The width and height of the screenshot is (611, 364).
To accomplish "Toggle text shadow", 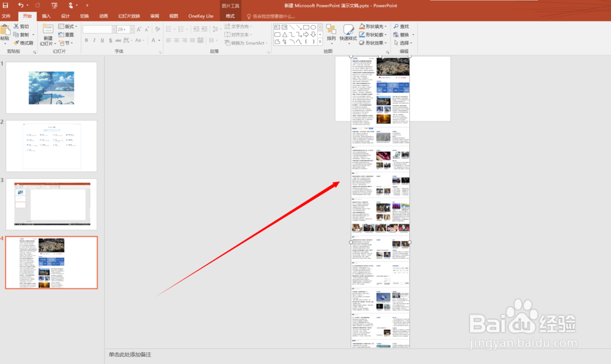I will [111, 40].
